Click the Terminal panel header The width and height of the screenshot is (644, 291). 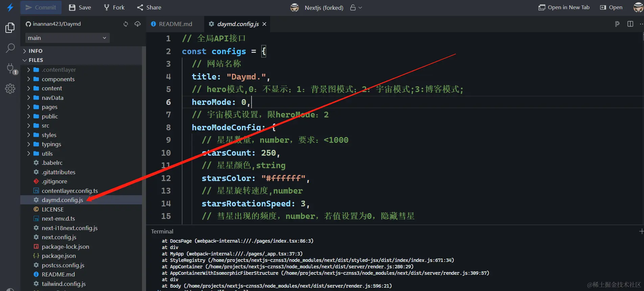pos(162,231)
